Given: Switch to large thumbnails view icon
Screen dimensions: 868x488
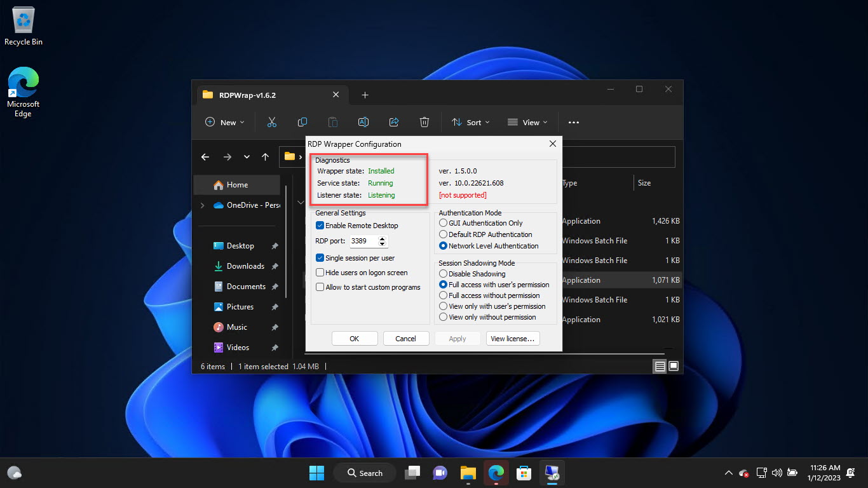Looking at the screenshot, I should point(674,366).
